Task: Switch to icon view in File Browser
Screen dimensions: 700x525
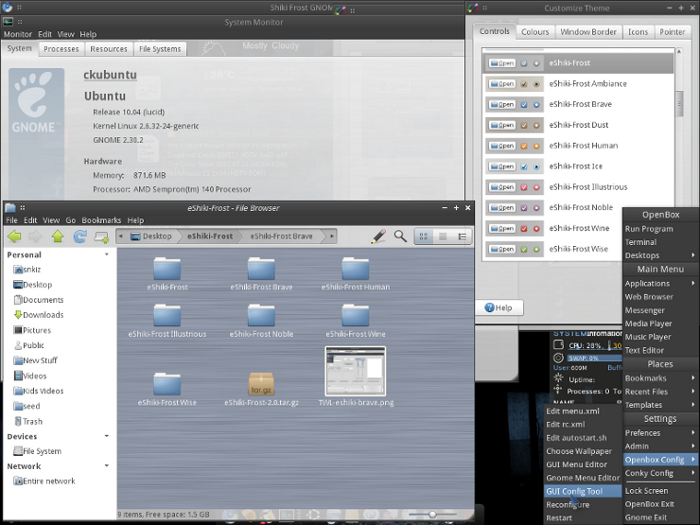Action: click(424, 236)
